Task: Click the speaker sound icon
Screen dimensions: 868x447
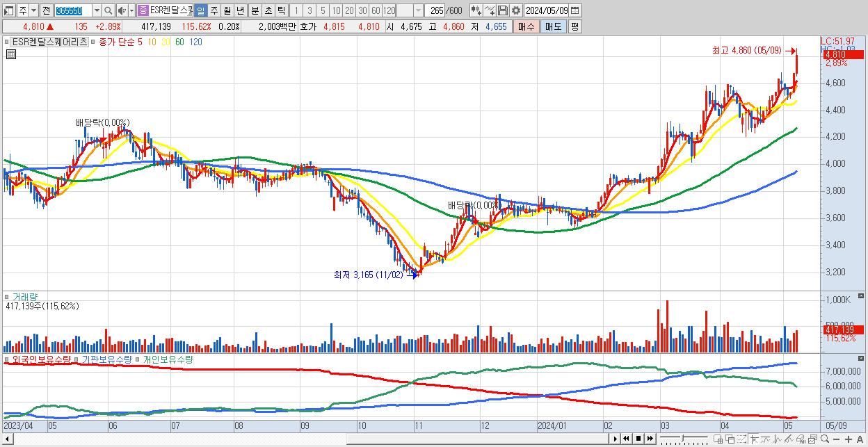Action: pyautogui.click(x=122, y=10)
